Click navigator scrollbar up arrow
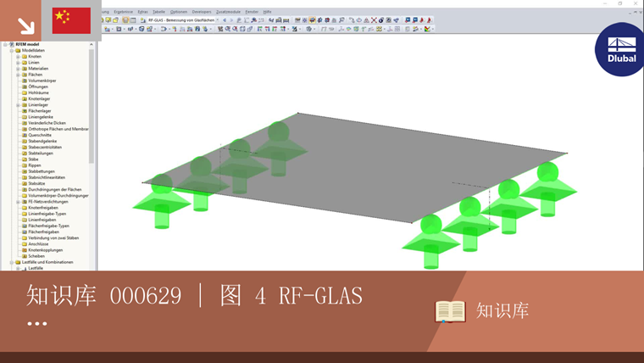 click(x=92, y=44)
